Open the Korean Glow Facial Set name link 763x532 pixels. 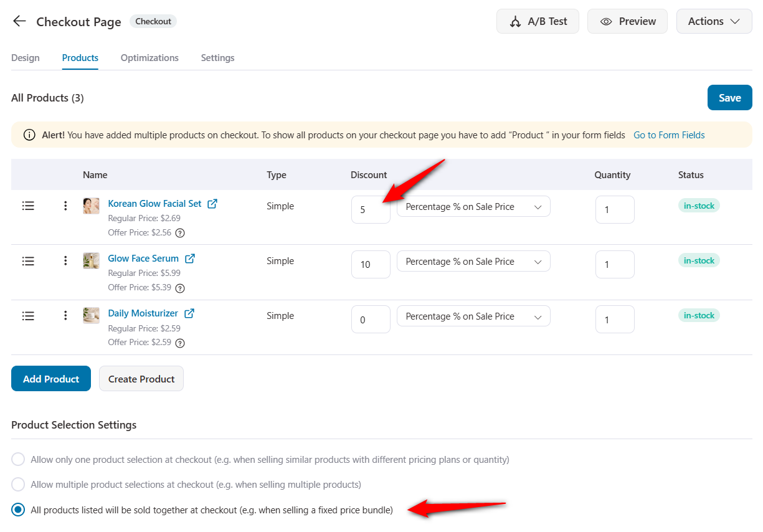tap(155, 203)
